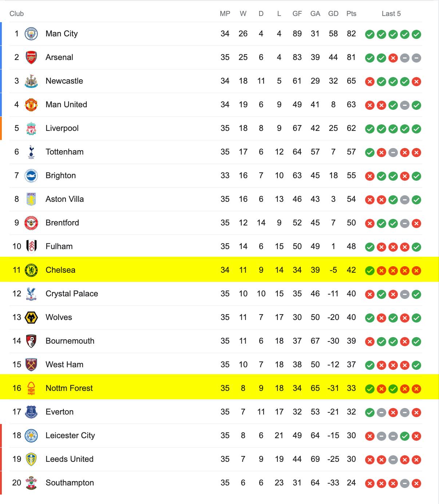Click West Ham's points value 37

[351, 365]
